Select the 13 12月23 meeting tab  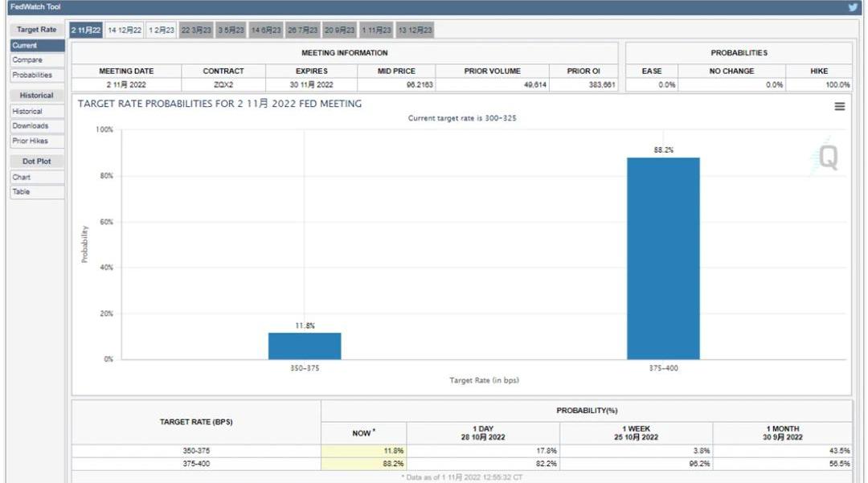[x=416, y=30]
